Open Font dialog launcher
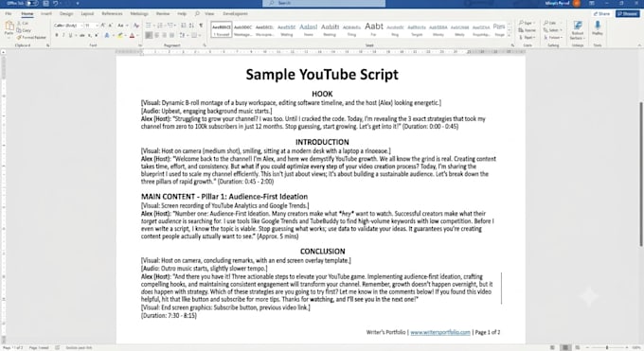644x351 pixels. [139, 45]
